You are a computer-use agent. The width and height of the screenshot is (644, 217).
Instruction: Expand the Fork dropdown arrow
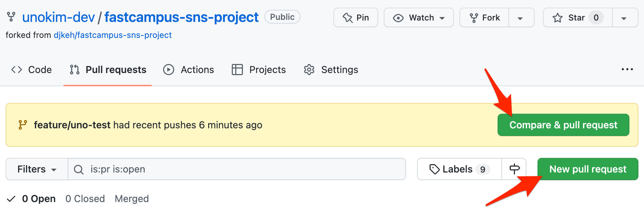tap(520, 18)
